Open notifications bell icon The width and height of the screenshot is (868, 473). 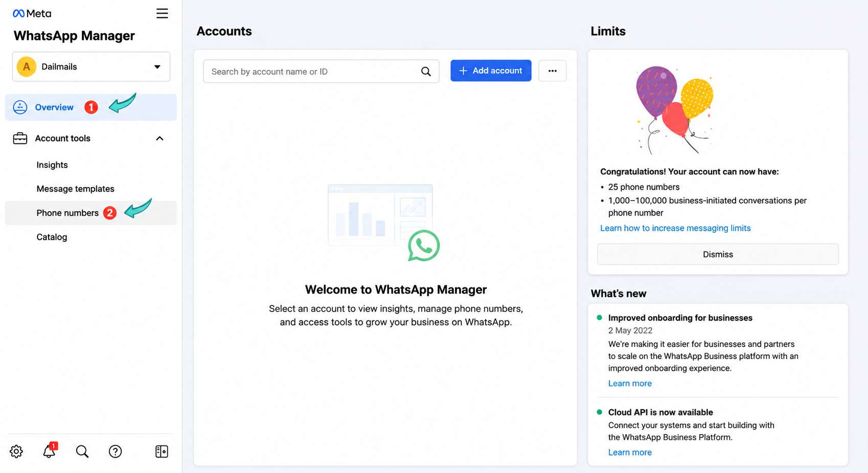[x=49, y=451]
